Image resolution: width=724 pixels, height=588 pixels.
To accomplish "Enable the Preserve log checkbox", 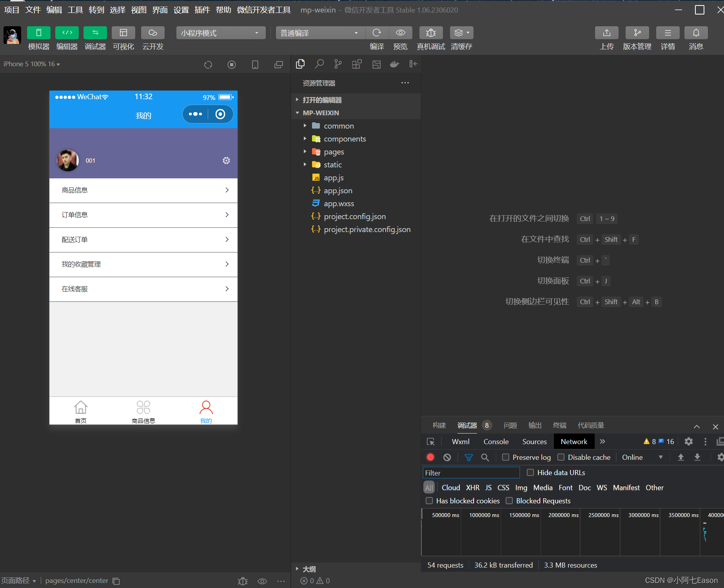I will (x=506, y=457).
